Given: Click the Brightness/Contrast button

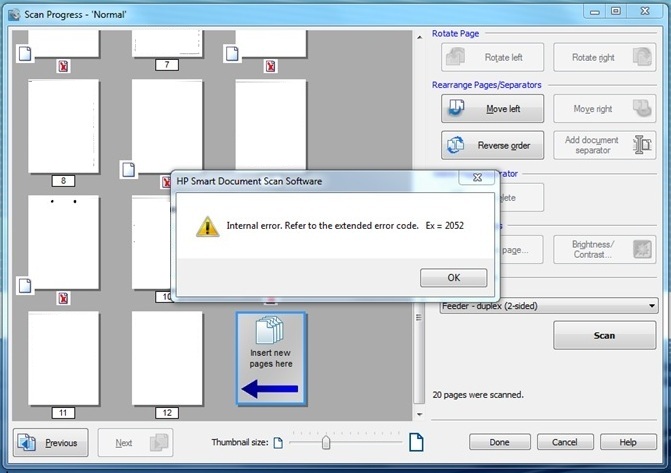Looking at the screenshot, I should pos(604,249).
